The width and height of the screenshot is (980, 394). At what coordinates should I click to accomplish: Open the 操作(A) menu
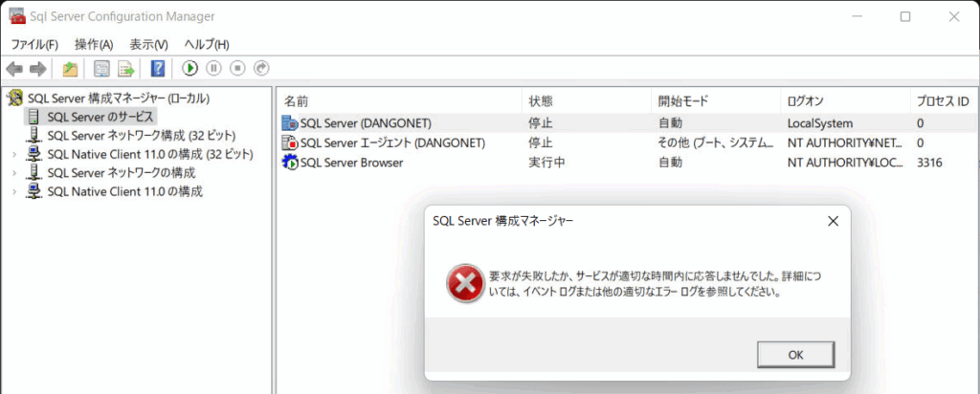tap(94, 44)
